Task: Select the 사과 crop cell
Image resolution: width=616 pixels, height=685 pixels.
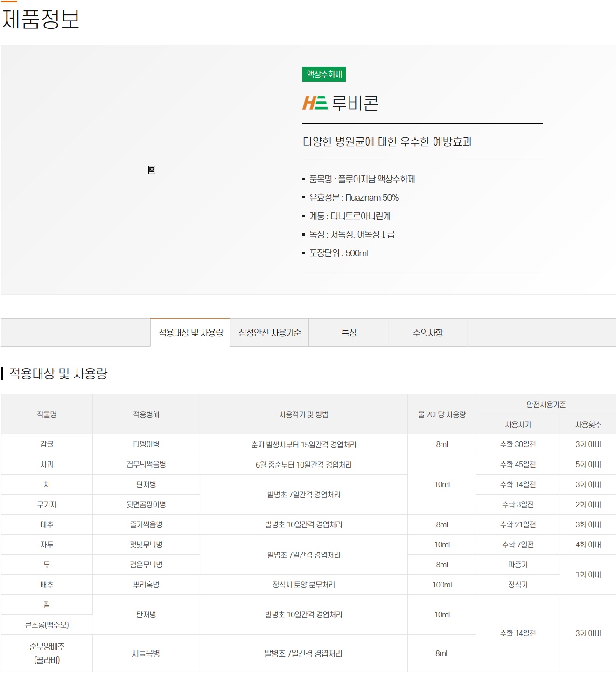Action: click(x=47, y=464)
